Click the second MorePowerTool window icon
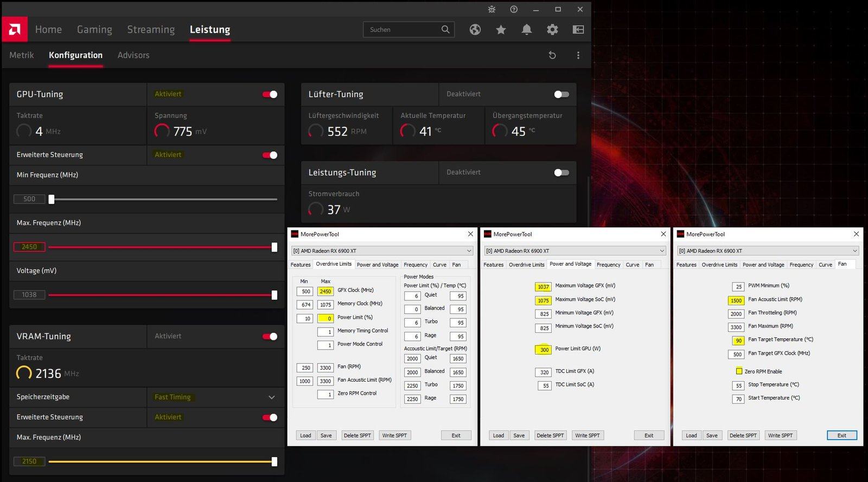Image resolution: width=868 pixels, height=482 pixels. (x=488, y=234)
